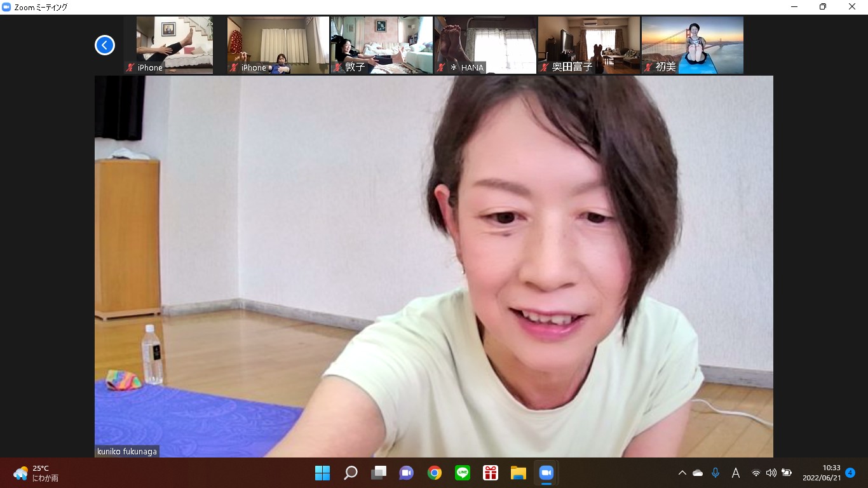Viewport: 868px width, 488px height.
Task: Open the Windows Start menu
Action: [x=322, y=473]
